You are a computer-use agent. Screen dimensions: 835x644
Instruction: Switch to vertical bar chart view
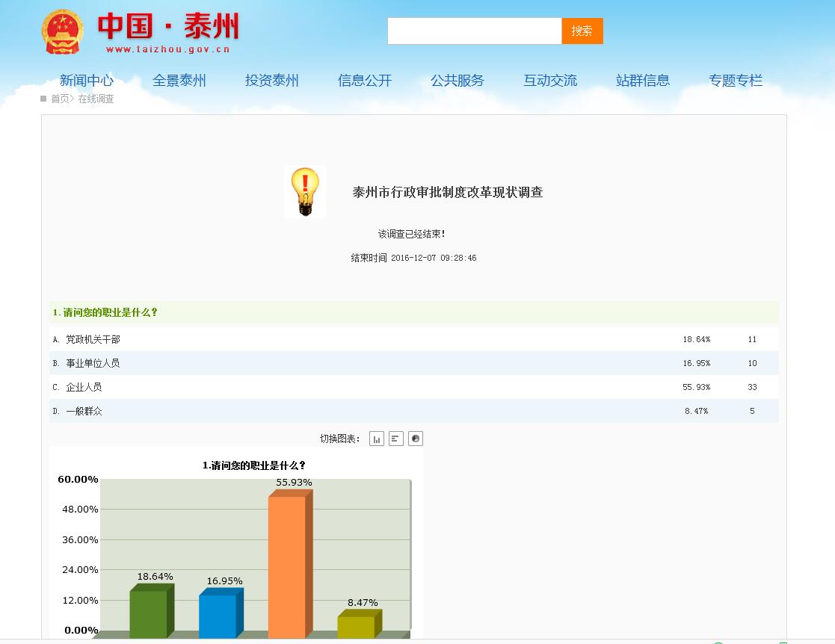click(377, 439)
